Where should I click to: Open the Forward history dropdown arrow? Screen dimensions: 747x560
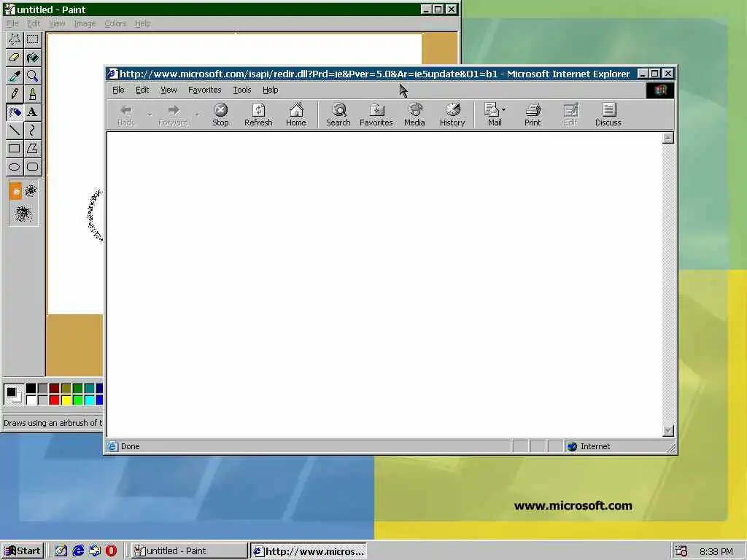click(197, 114)
